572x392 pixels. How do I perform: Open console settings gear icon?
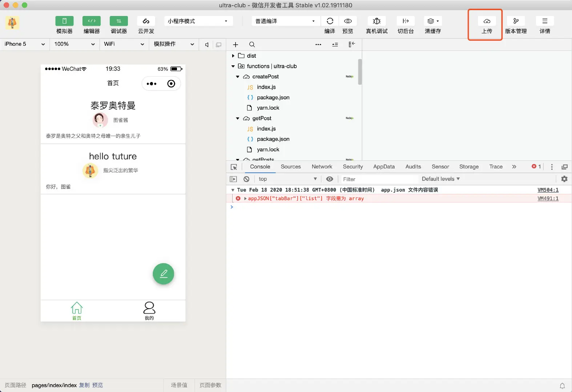pyautogui.click(x=564, y=179)
